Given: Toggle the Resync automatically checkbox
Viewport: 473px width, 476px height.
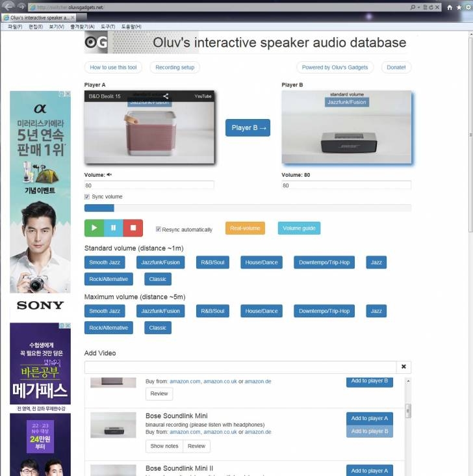Looking at the screenshot, I should 158,229.
